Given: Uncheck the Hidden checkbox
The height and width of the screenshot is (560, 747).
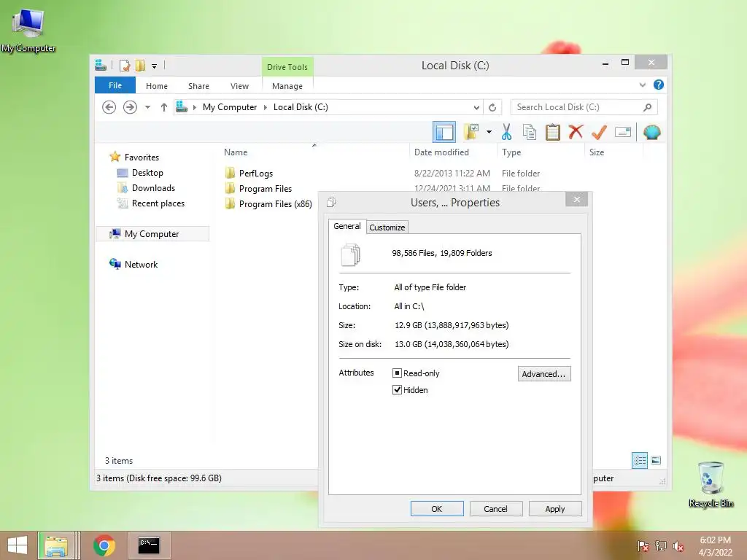Looking at the screenshot, I should point(397,389).
